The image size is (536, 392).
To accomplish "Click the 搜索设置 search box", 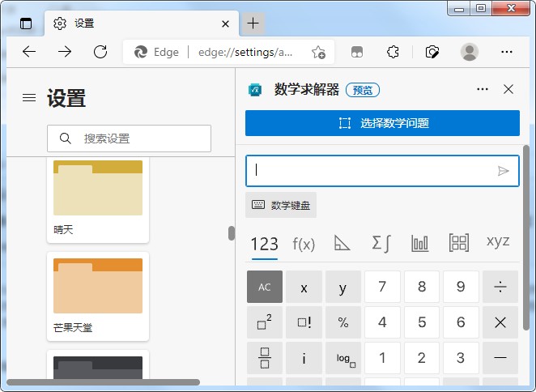I will [130, 138].
